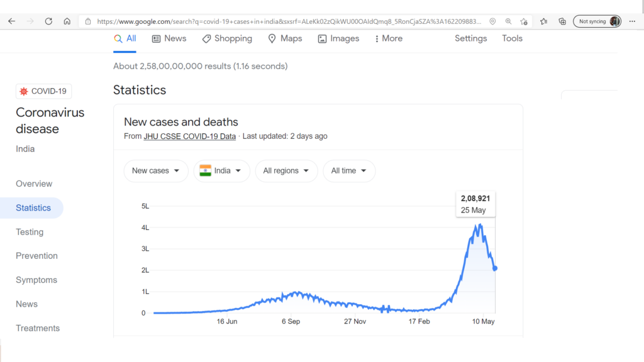Expand the All regions dropdown
The height and width of the screenshot is (362, 644).
(286, 171)
